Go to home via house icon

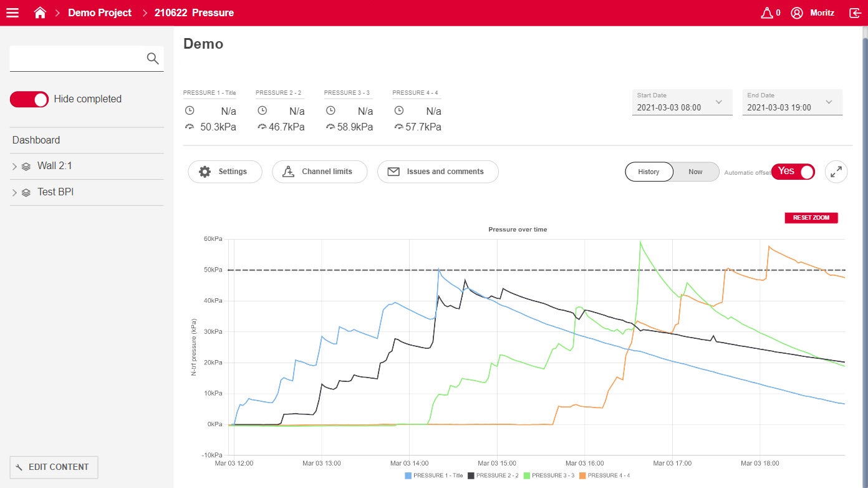tap(40, 12)
